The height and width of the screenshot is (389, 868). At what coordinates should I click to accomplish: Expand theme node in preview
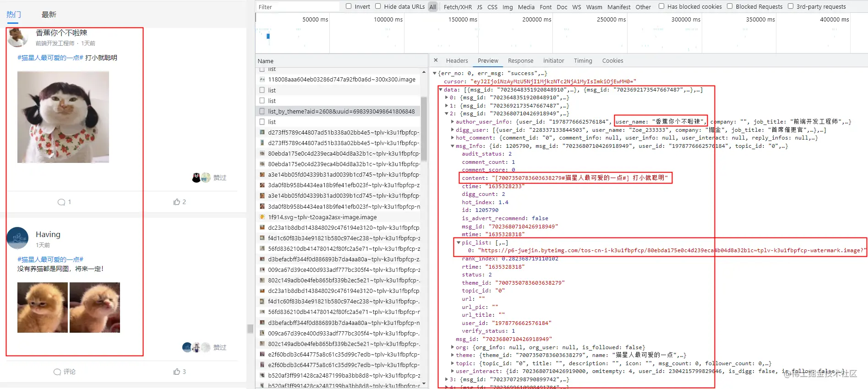point(453,355)
